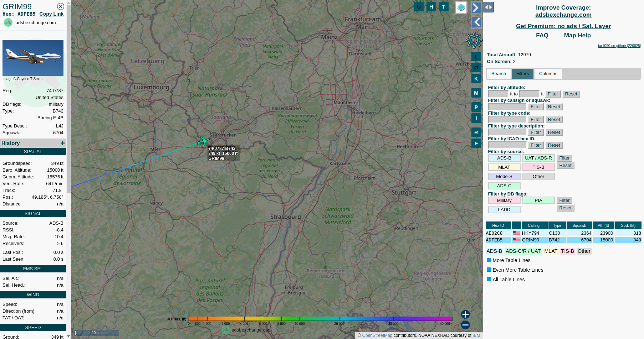This screenshot has width=644, height=339.
Task: Open the map layer selector icon
Action: (x=461, y=7)
